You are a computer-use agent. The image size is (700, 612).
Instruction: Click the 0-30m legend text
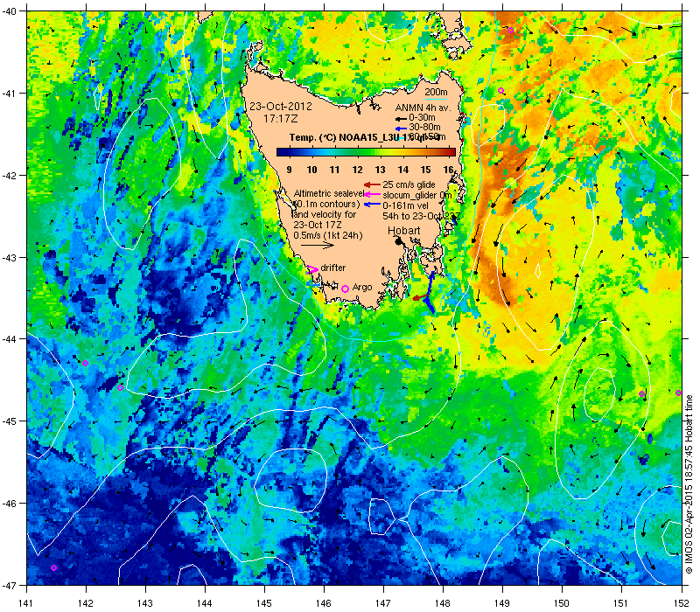[x=422, y=118]
